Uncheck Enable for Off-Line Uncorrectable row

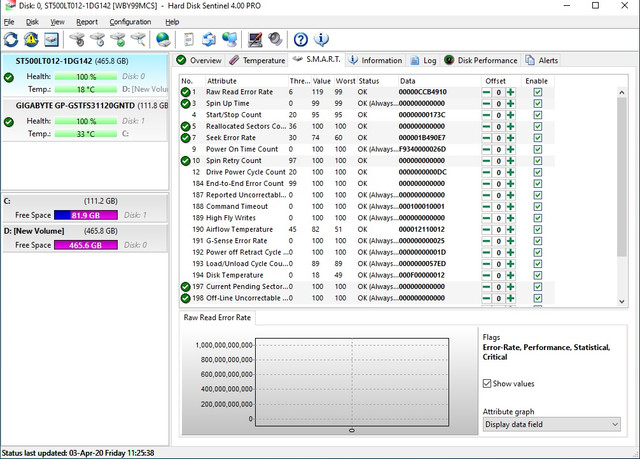pos(538,298)
